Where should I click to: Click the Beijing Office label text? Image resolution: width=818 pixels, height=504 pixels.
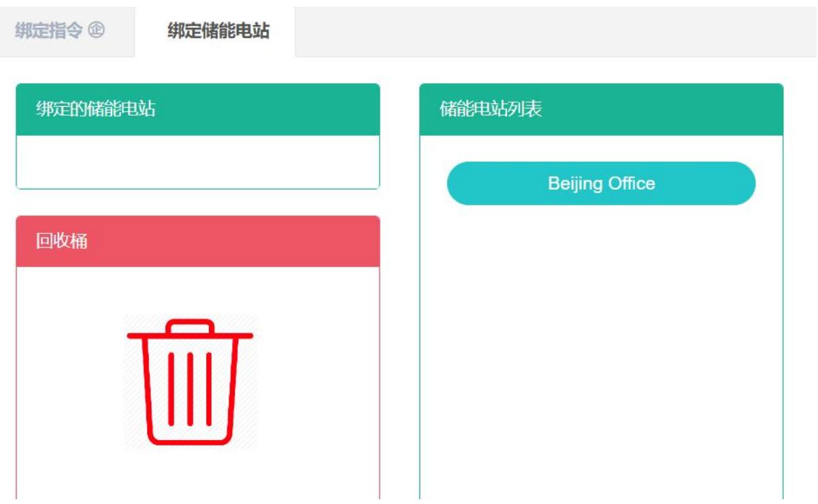[601, 184]
